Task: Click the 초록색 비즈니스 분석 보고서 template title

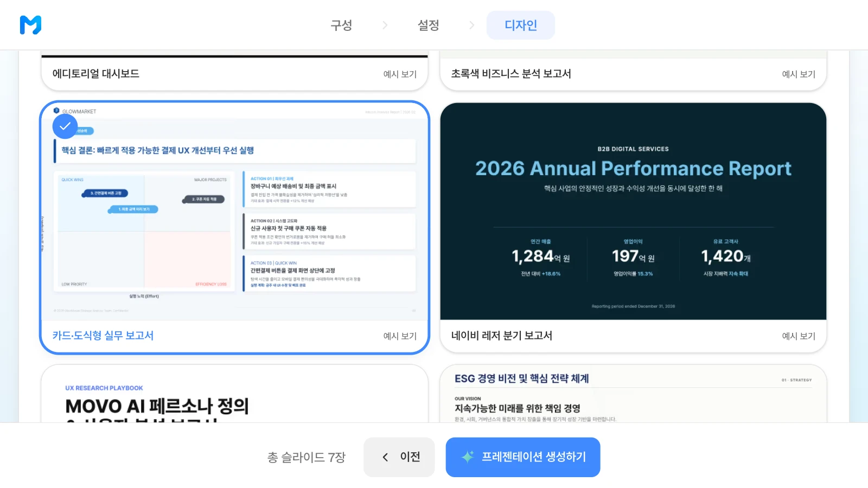Action: tap(511, 74)
